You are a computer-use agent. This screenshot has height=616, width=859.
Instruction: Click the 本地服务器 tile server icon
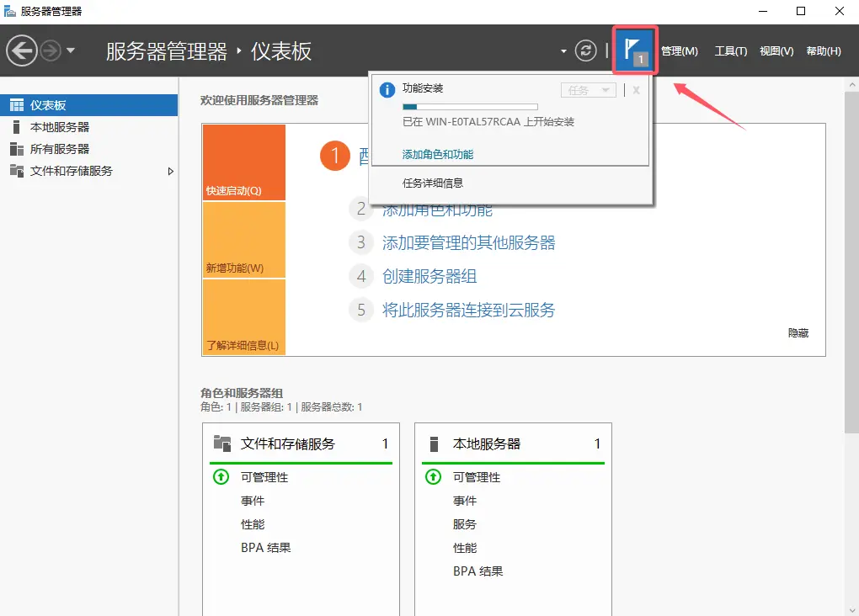pyautogui.click(x=434, y=444)
